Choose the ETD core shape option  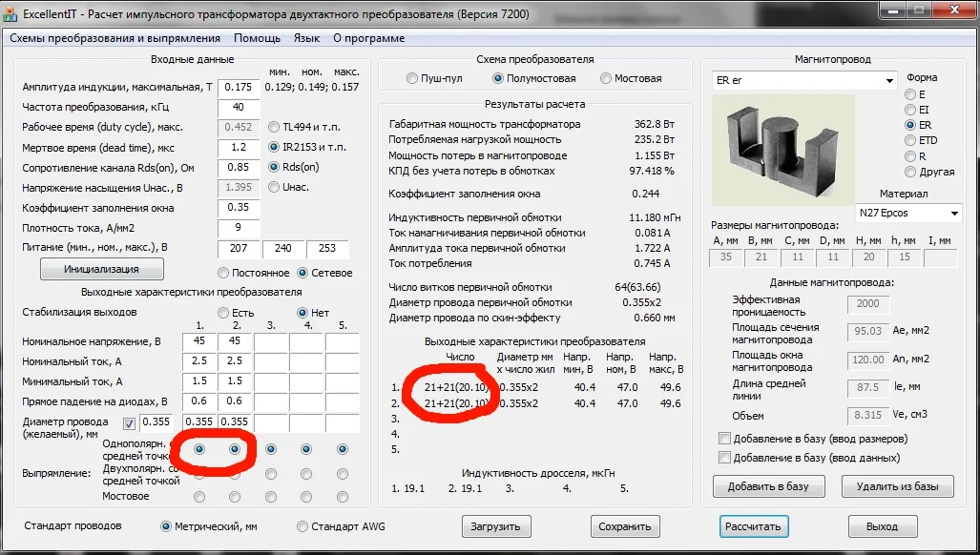coord(909,141)
